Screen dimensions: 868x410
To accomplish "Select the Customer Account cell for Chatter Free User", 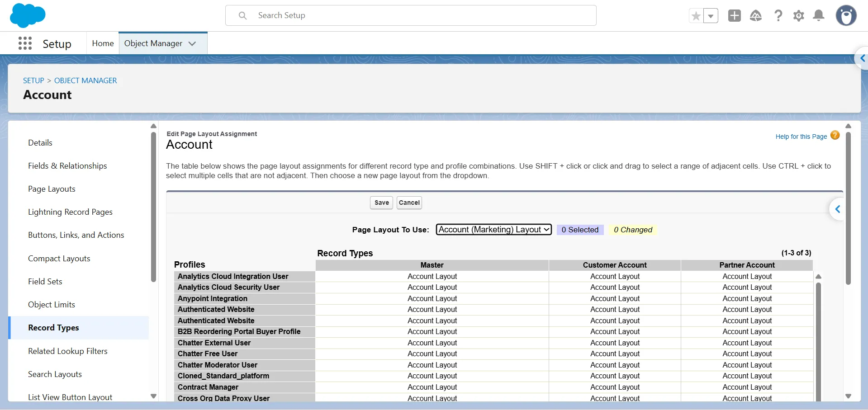I will (615, 353).
